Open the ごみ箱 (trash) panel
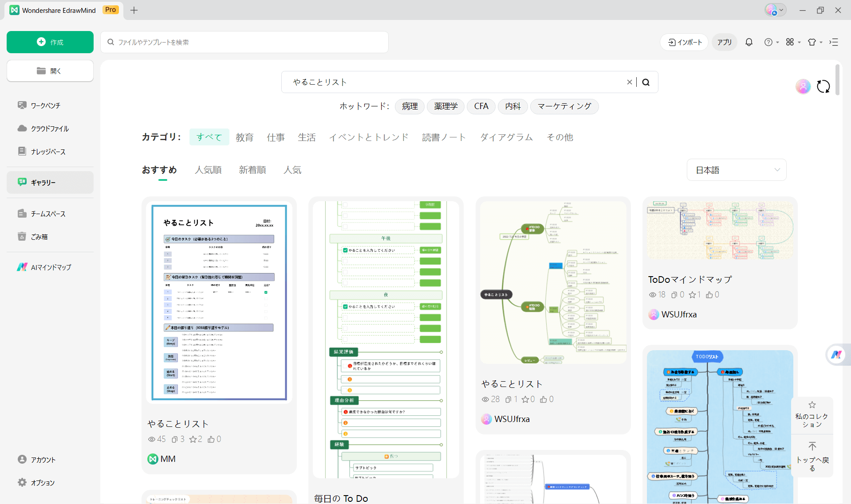 tap(40, 236)
